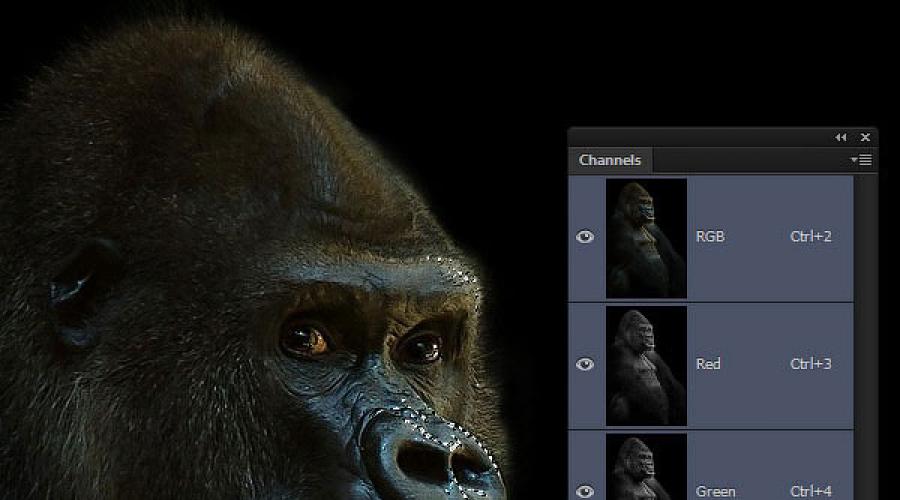Image resolution: width=900 pixels, height=500 pixels.
Task: Click the RGB channel thumbnail
Action: point(646,238)
